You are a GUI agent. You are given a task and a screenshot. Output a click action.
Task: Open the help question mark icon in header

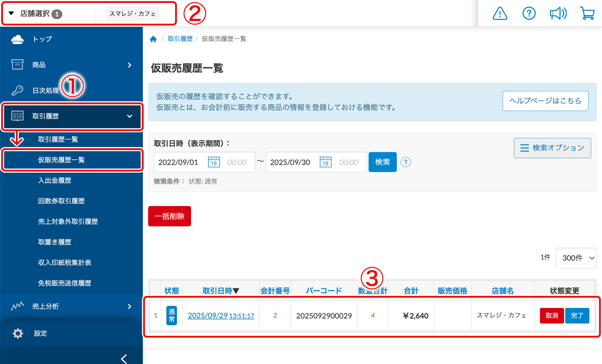[529, 14]
